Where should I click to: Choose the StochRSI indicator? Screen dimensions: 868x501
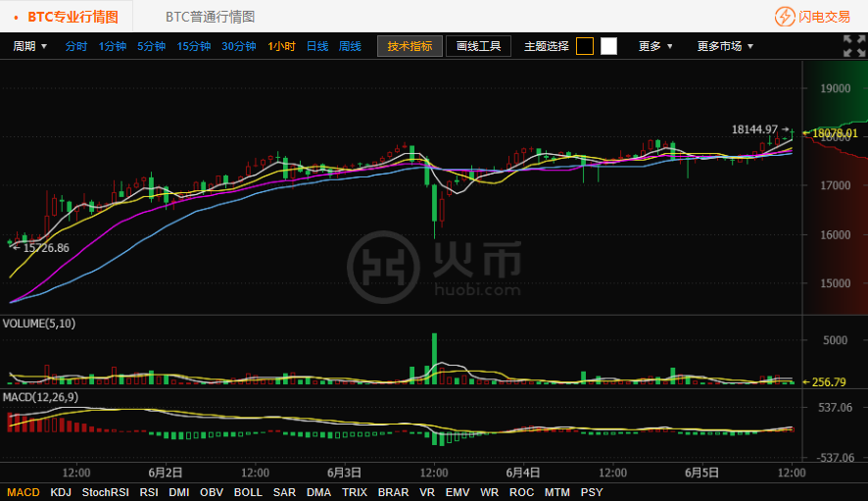106,492
